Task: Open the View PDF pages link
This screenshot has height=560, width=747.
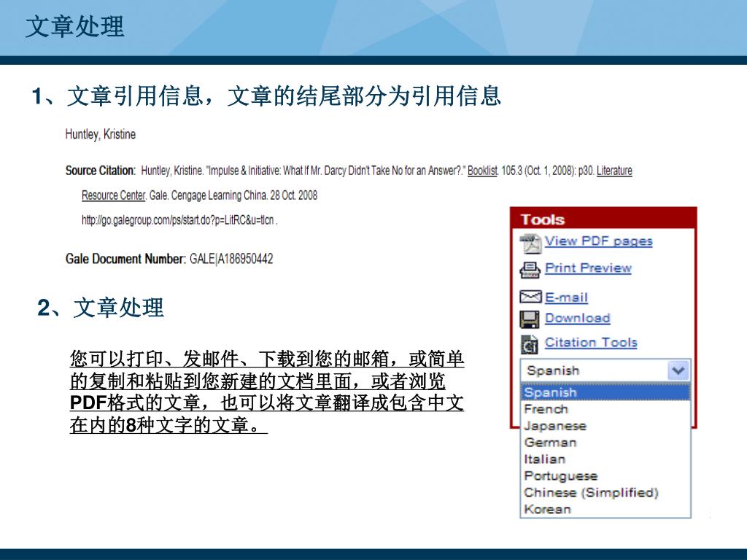Action: pyautogui.click(x=599, y=241)
